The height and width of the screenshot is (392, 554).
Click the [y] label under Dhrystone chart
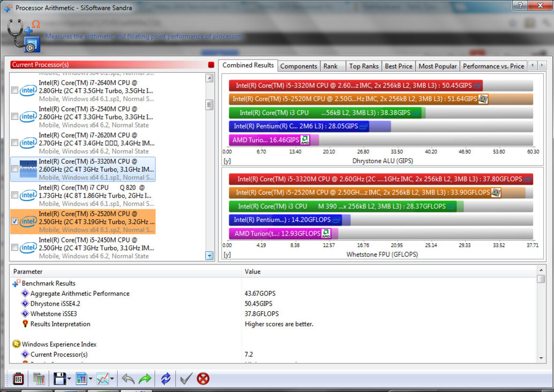click(227, 161)
